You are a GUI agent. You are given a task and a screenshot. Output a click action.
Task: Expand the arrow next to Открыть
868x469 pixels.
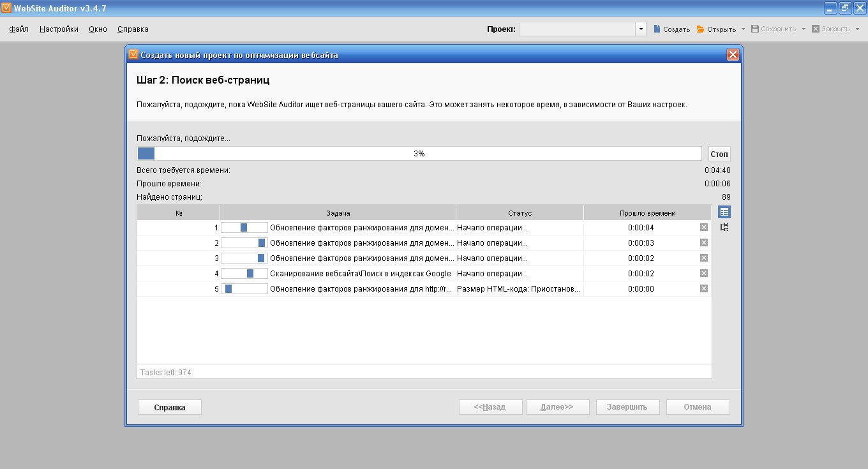click(x=743, y=29)
